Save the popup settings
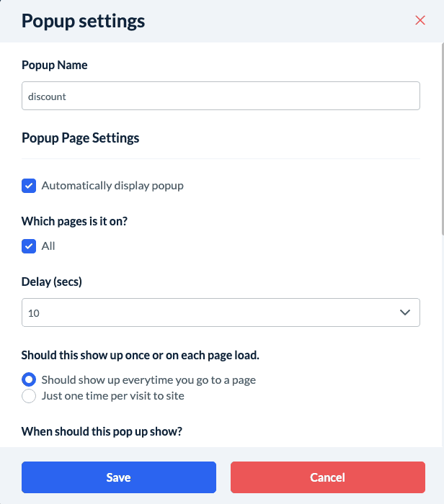This screenshot has height=504, width=444. tap(119, 477)
